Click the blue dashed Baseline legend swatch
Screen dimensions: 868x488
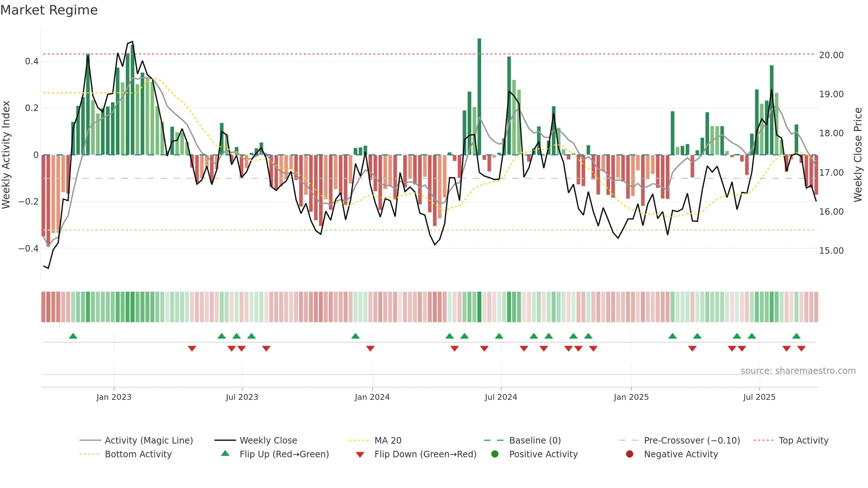494,440
